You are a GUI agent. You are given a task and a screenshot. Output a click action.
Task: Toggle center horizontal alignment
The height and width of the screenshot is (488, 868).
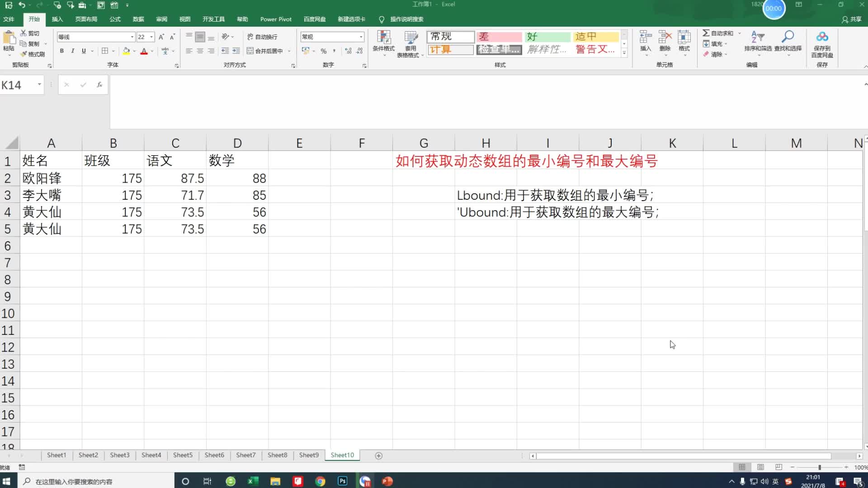200,51
